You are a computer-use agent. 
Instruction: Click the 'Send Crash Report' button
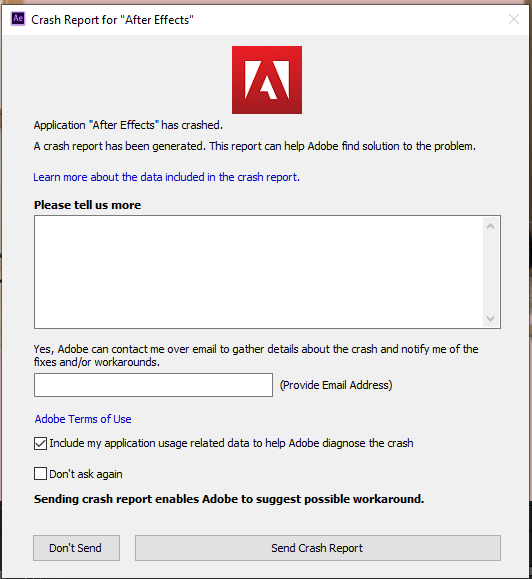pos(318,548)
